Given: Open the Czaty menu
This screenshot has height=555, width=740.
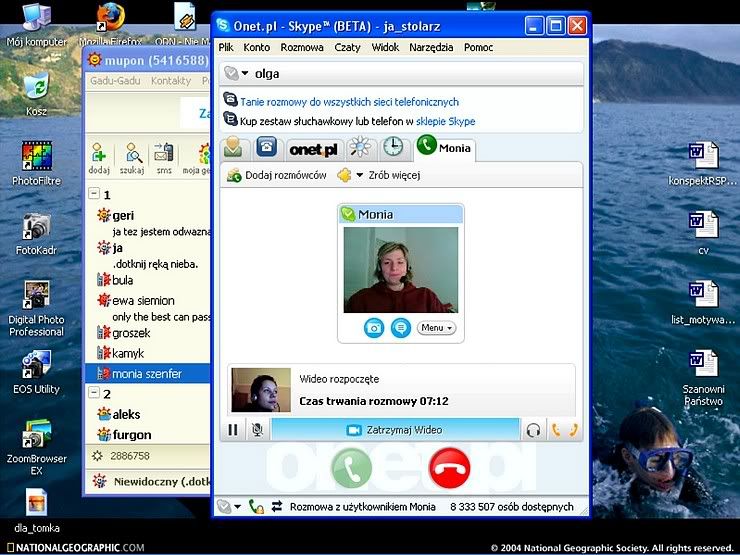Looking at the screenshot, I should pos(347,47).
